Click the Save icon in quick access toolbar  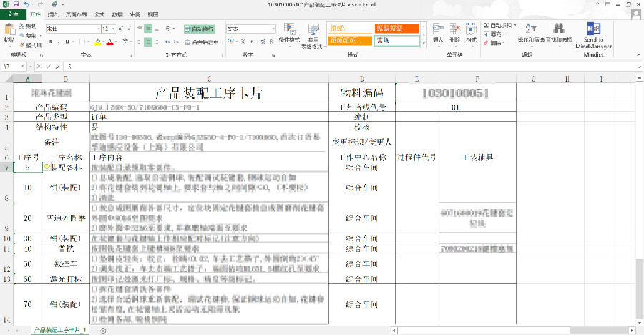coord(16,4)
